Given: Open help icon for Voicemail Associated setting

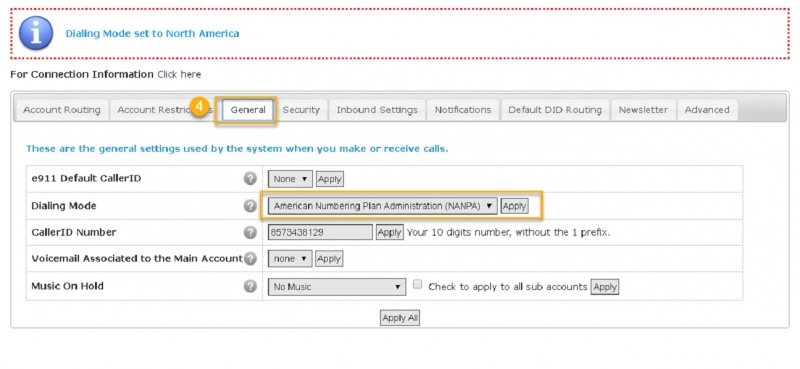Looking at the screenshot, I should click(x=250, y=259).
